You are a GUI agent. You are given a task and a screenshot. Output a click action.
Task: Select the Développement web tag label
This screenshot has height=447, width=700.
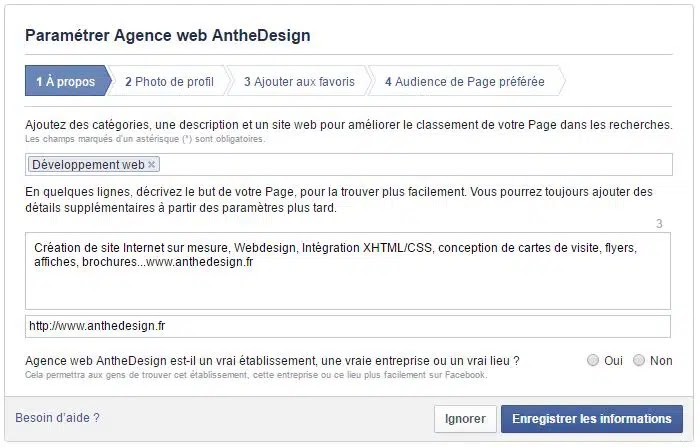[x=88, y=165]
